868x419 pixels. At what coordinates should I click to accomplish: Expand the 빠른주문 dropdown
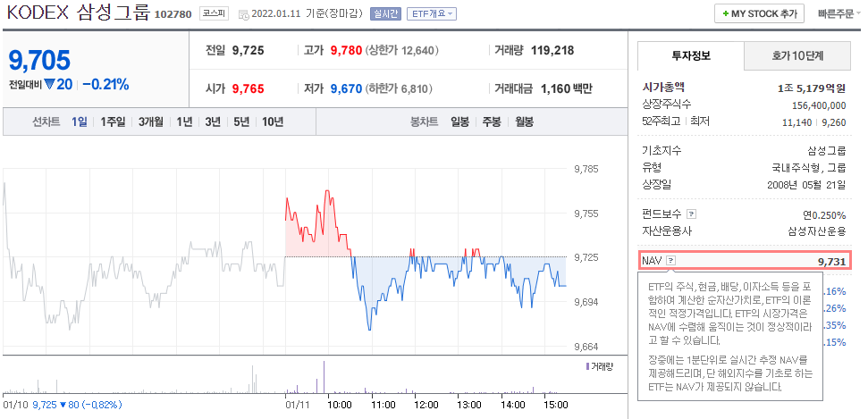coord(839,13)
